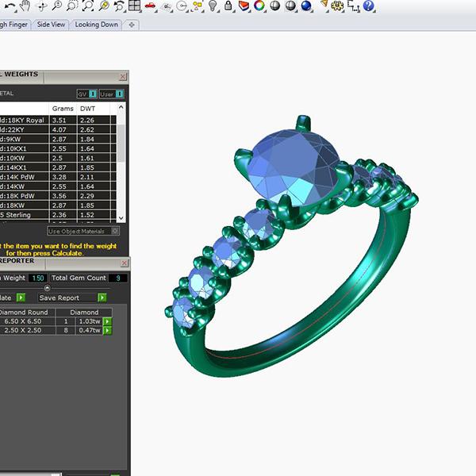Click the second gray sphere render icon
This screenshot has width=476, height=476.
point(290,6)
